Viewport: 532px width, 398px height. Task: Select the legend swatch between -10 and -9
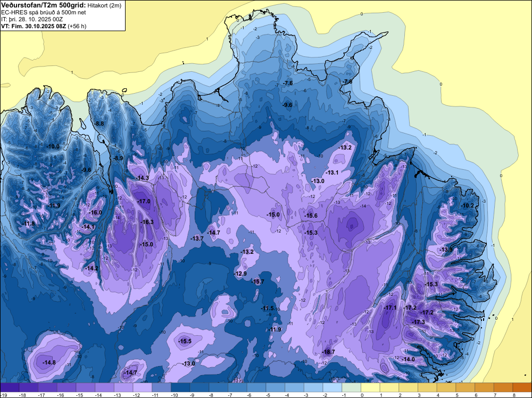pos(180,387)
